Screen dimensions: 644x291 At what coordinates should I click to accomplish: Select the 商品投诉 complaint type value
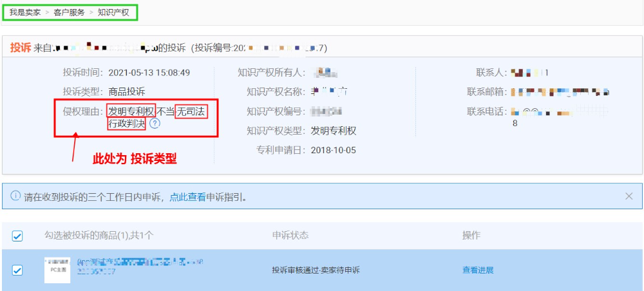[126, 91]
